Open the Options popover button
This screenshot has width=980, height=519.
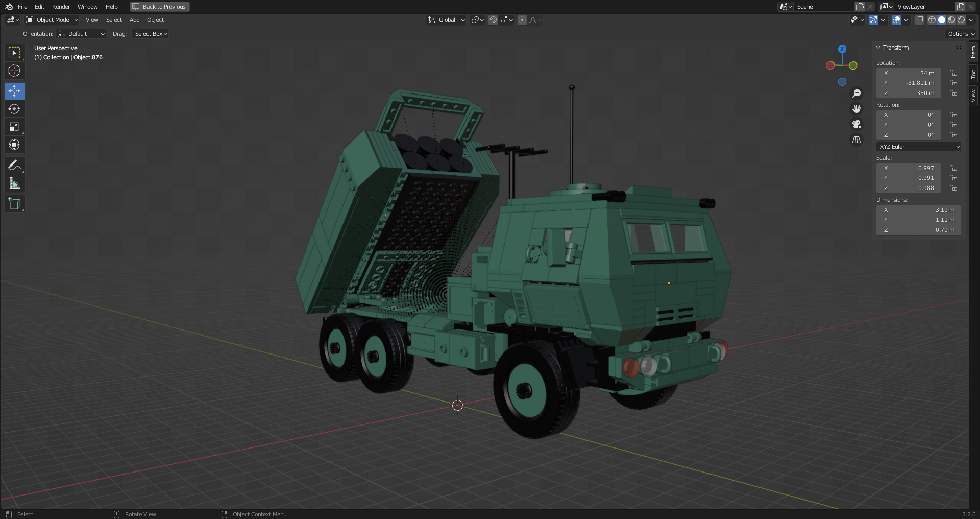tap(961, 34)
